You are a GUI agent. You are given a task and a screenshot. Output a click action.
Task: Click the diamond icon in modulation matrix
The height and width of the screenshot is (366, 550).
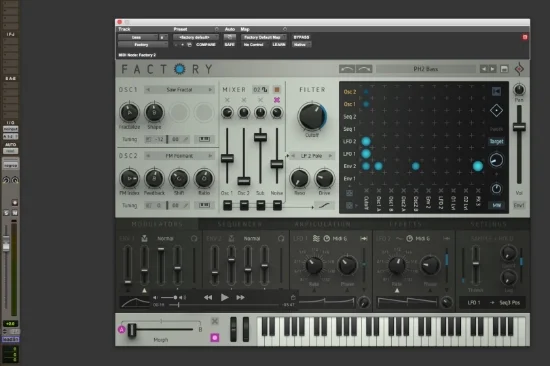(x=496, y=111)
